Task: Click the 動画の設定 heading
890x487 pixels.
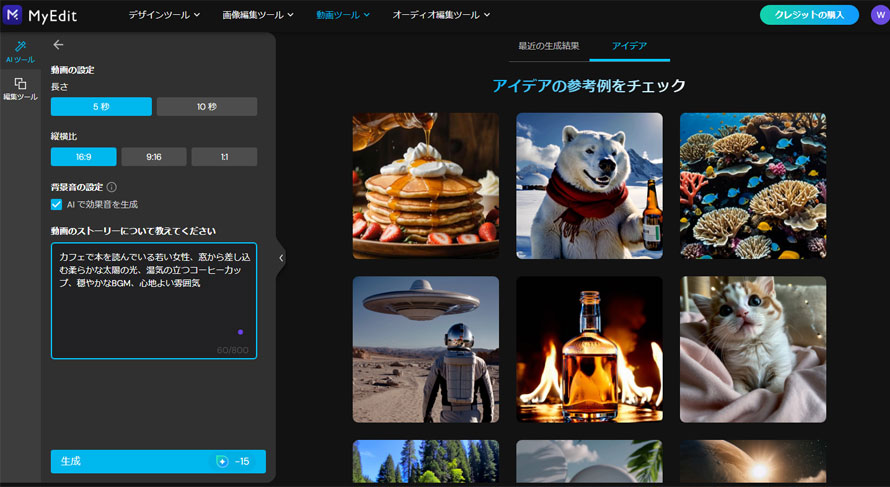Action: tap(73, 70)
